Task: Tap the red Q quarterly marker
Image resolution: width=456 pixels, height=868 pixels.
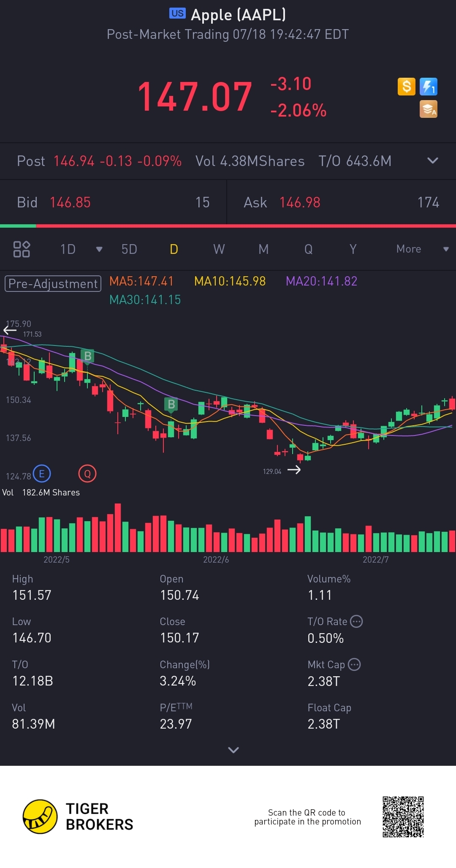Action: click(87, 474)
